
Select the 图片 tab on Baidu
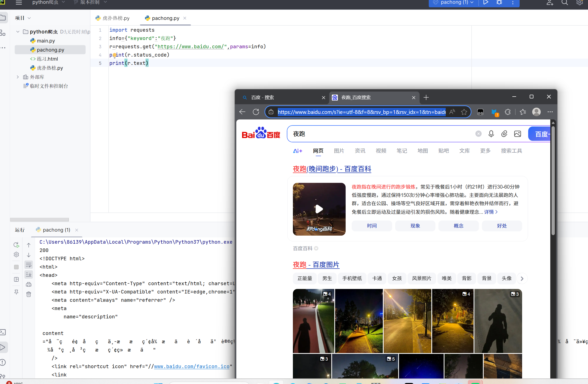(x=339, y=151)
